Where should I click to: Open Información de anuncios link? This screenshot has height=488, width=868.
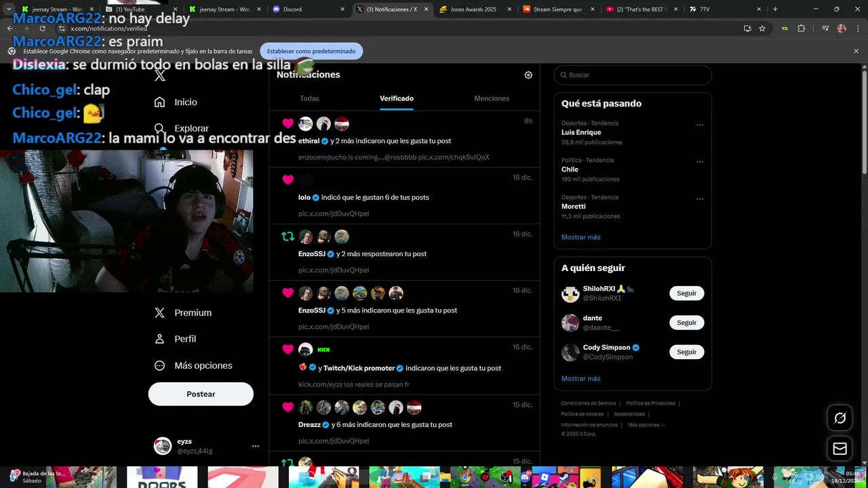click(589, 425)
